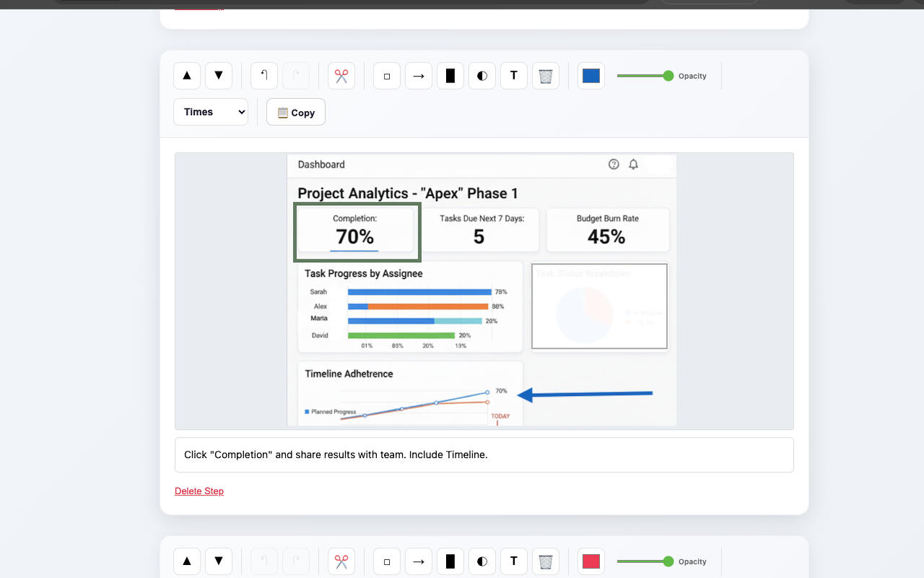This screenshot has height=578, width=924.
Task: Pick the black filled rectangle tool in blue-swatch toolbar
Action: [450, 76]
